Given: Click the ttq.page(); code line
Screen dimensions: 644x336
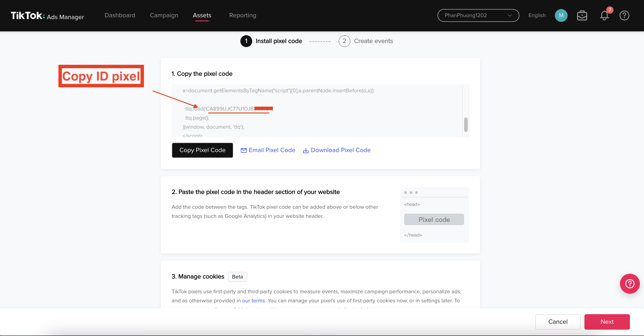Looking at the screenshot, I should click(x=197, y=118).
